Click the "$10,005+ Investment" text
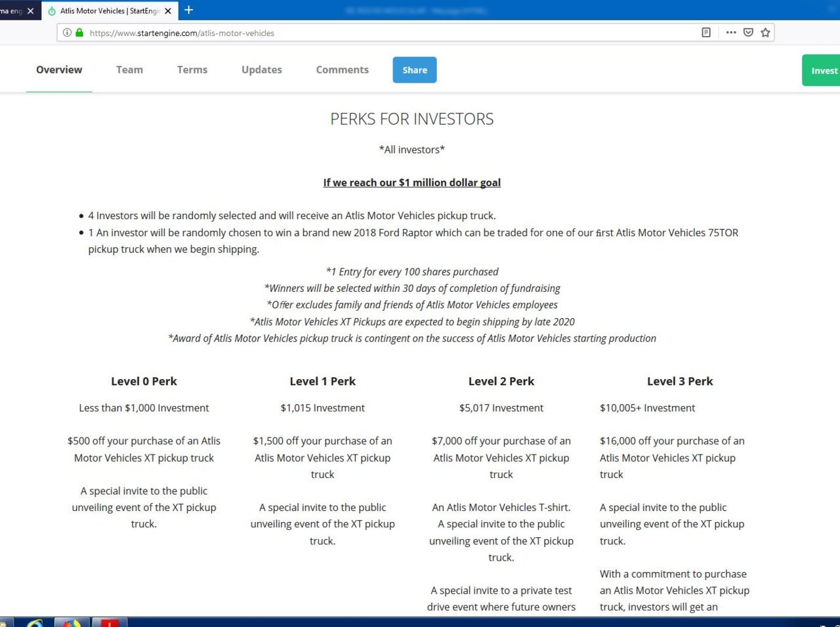 click(x=647, y=408)
